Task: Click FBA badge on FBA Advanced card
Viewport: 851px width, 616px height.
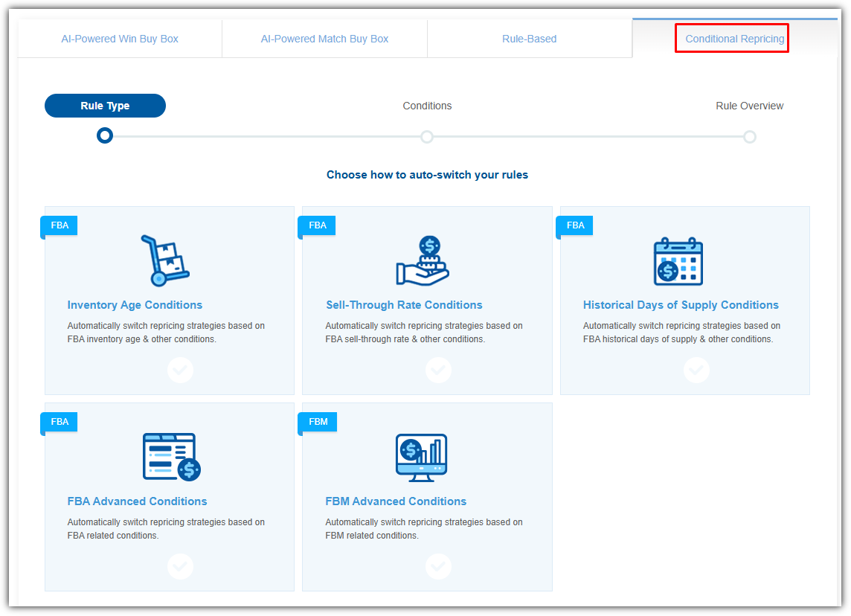Action: (60, 422)
